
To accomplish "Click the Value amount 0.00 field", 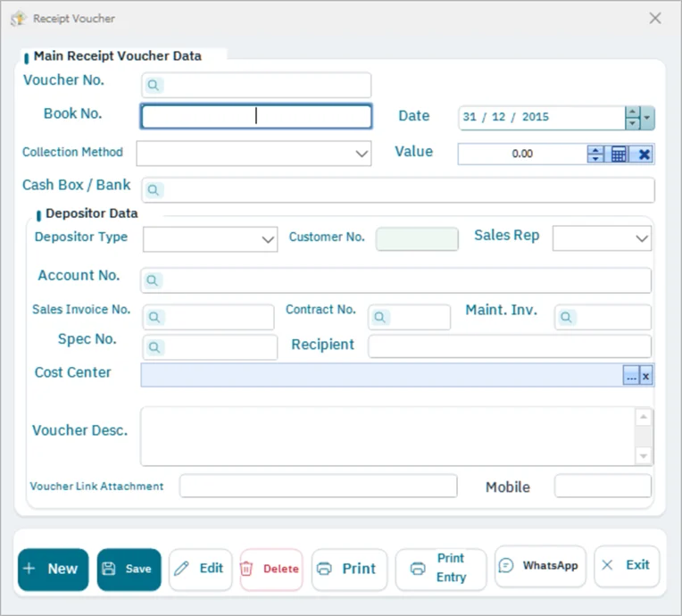I will click(522, 154).
